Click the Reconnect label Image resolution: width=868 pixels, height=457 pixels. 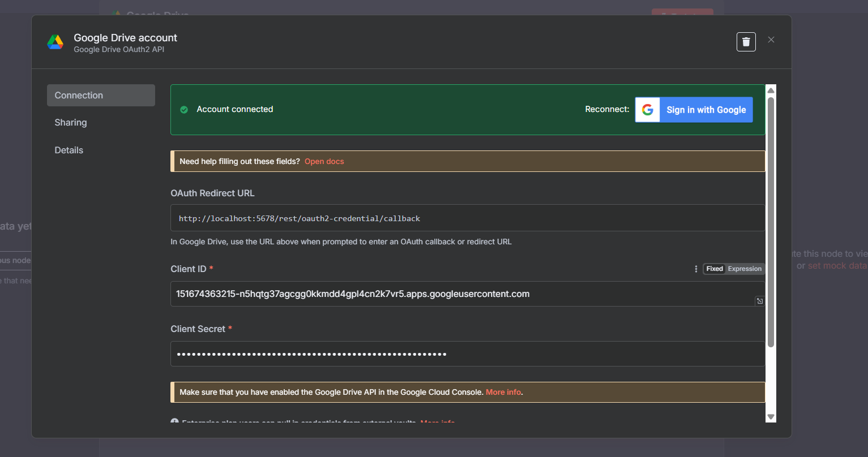tap(607, 109)
